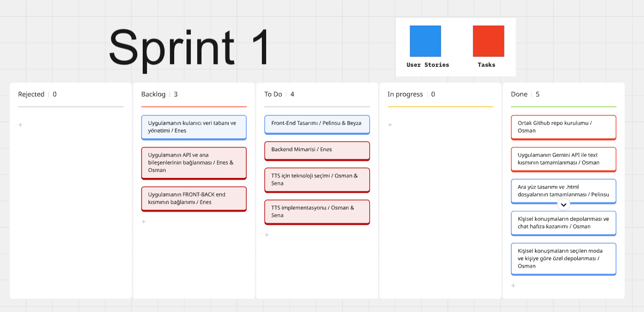Add a card below the Backlog cards

click(x=143, y=222)
